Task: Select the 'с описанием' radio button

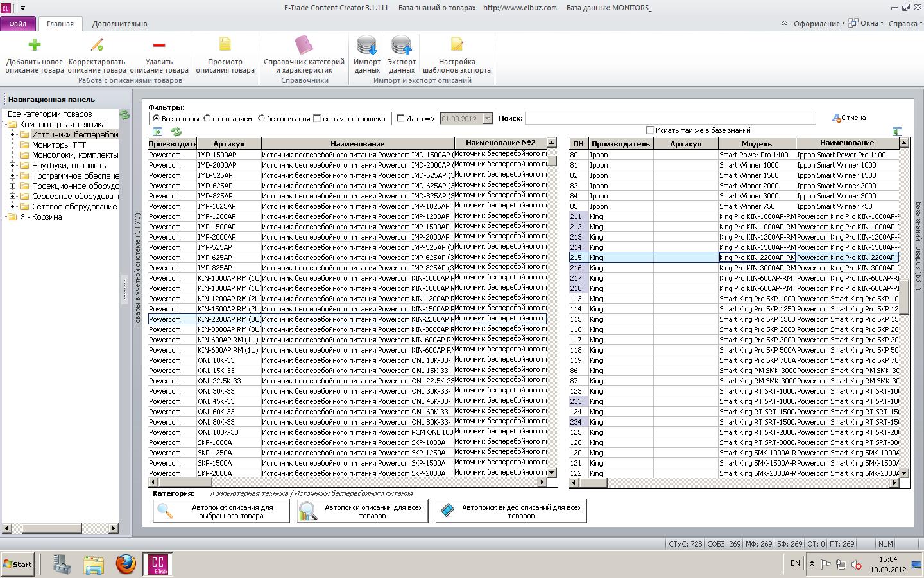Action: coord(207,118)
